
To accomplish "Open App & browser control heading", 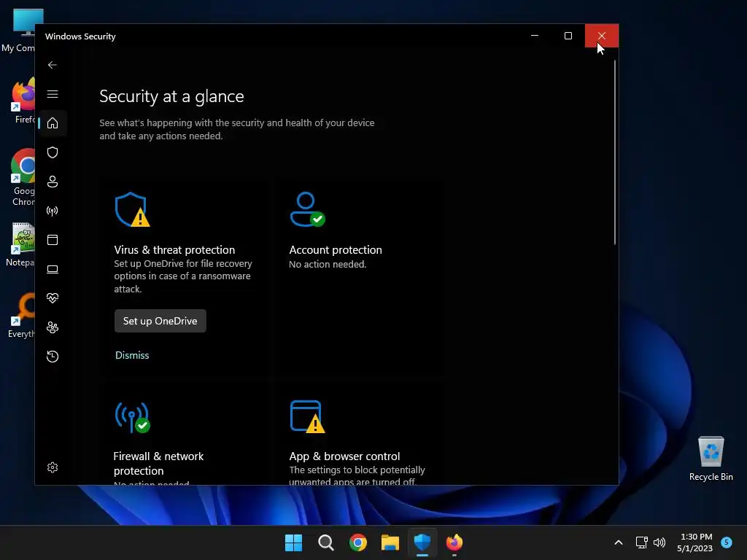I will coord(344,456).
